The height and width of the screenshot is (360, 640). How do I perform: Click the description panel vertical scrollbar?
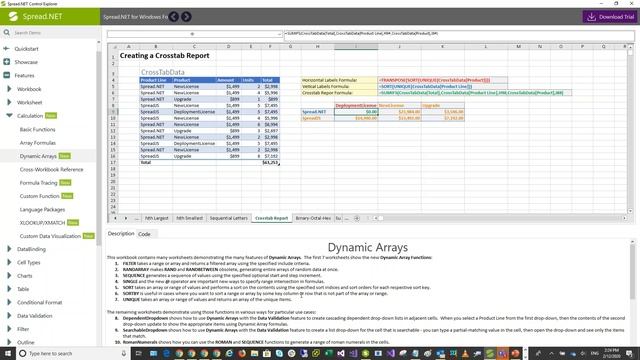[632, 292]
